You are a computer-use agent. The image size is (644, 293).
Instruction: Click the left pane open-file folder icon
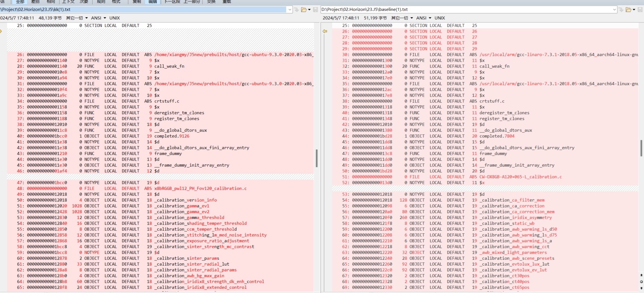[x=304, y=10]
